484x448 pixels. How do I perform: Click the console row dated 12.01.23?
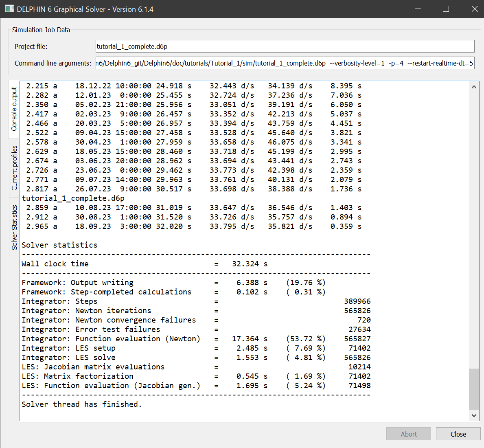pos(193,95)
